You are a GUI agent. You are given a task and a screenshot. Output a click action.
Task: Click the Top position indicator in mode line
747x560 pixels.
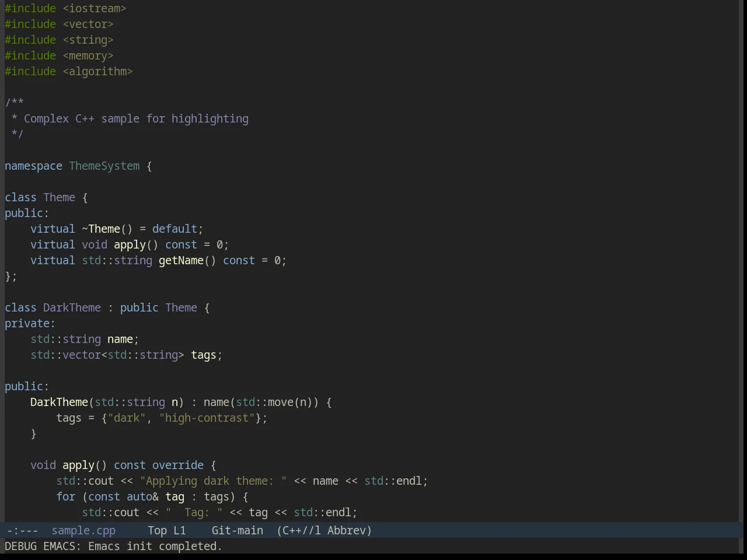(157, 530)
